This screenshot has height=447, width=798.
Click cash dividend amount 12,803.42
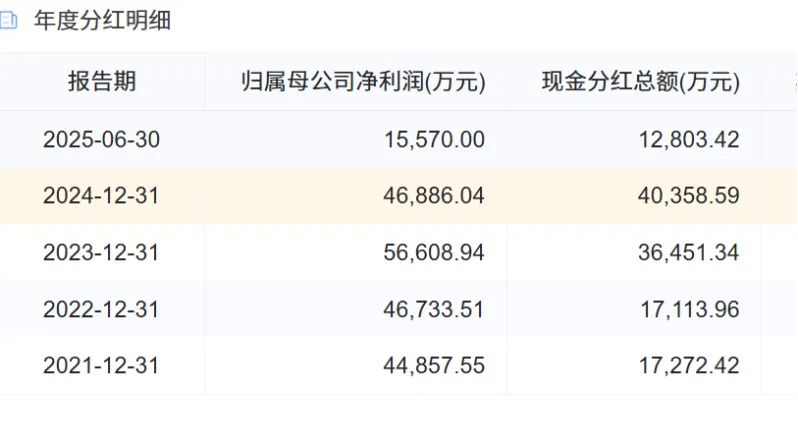pyautogui.click(x=690, y=139)
